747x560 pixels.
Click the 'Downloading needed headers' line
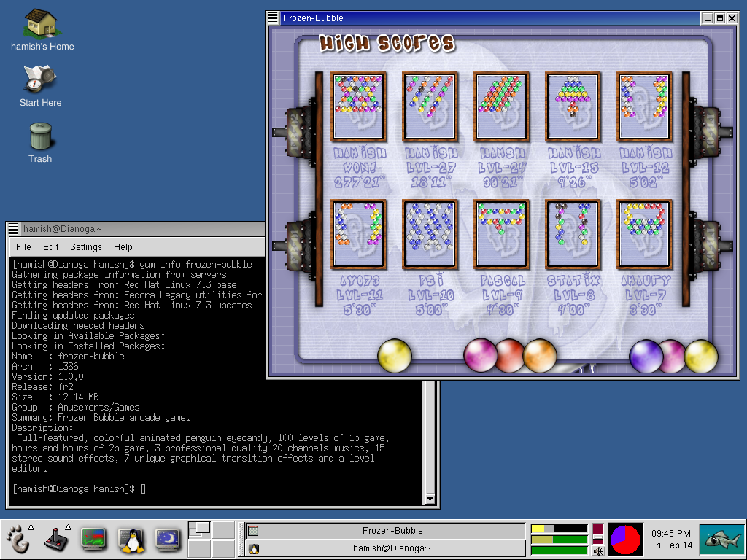pos(78,326)
